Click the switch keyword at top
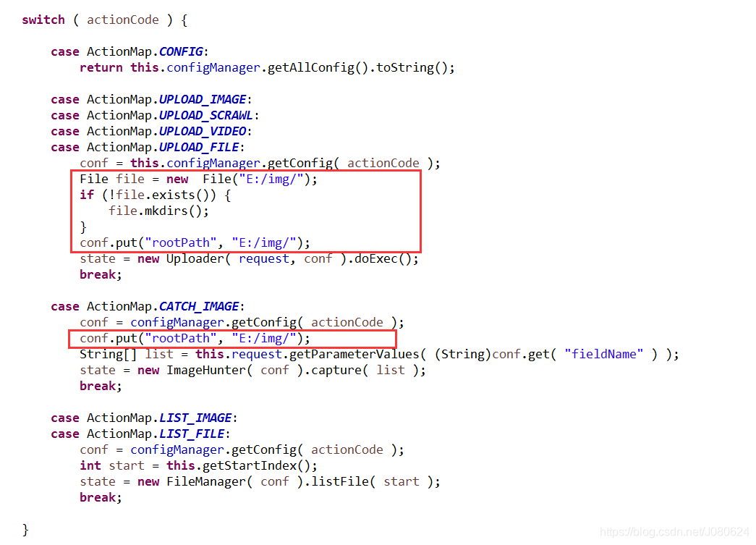Screen dimensions: 756x545 [x=43, y=20]
